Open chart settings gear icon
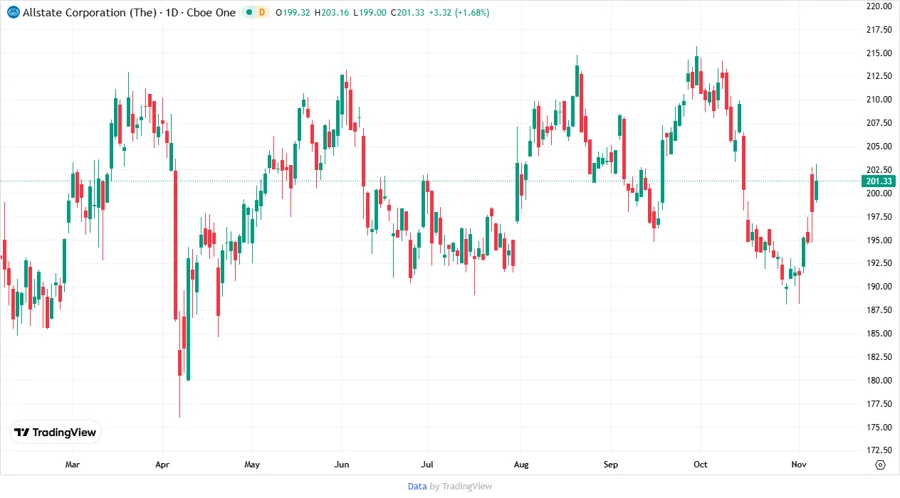 tap(880, 465)
